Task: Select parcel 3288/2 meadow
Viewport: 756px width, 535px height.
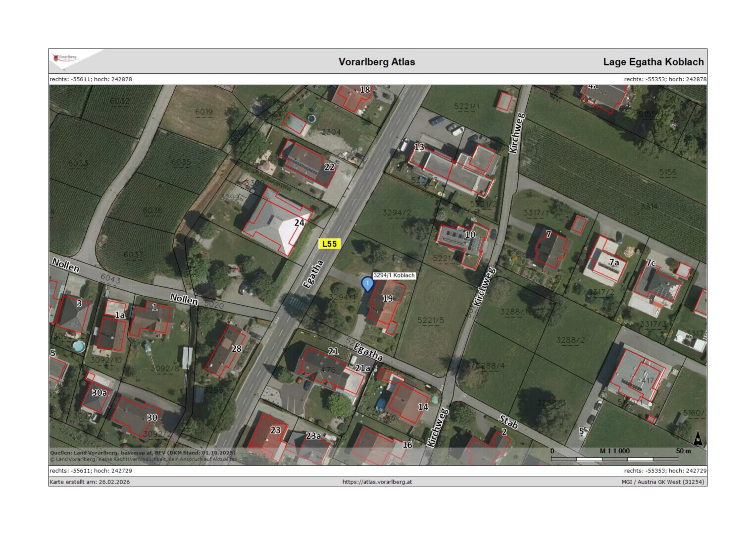Action: [x=570, y=340]
